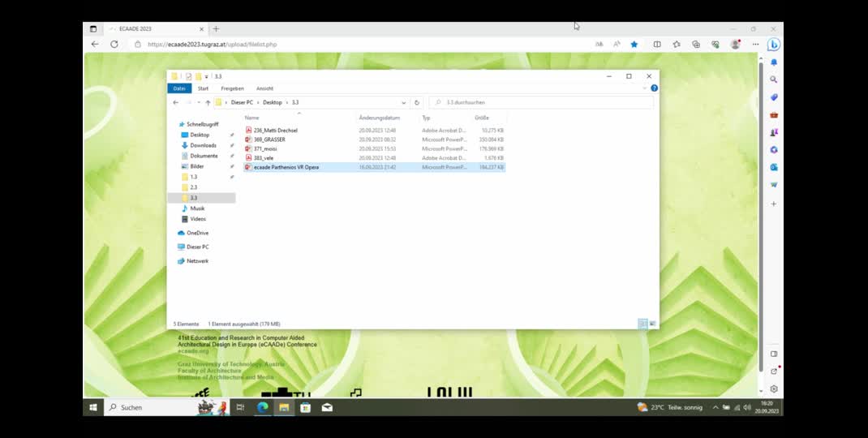Open the Datei ribbon tab
Viewport: 868px width, 438px height.
tap(179, 88)
